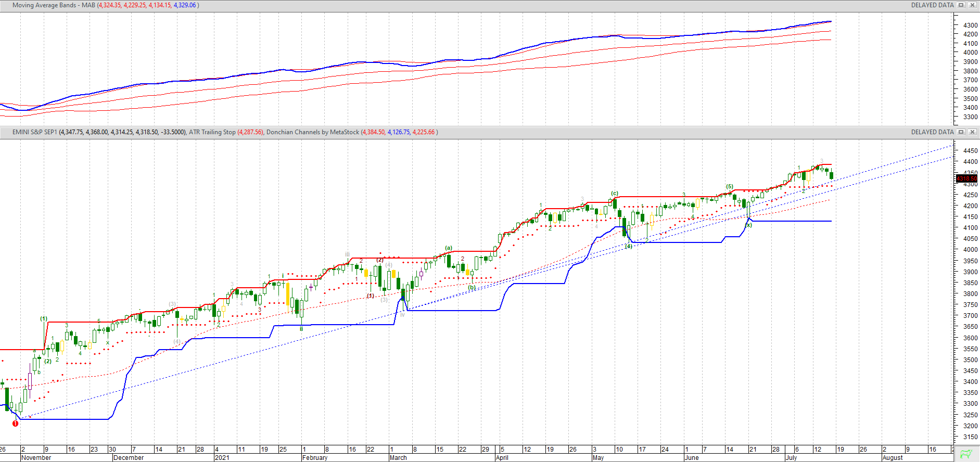The image size is (980, 462).
Task: Click the 4300 value on MAB price scale
Action: [970, 25]
